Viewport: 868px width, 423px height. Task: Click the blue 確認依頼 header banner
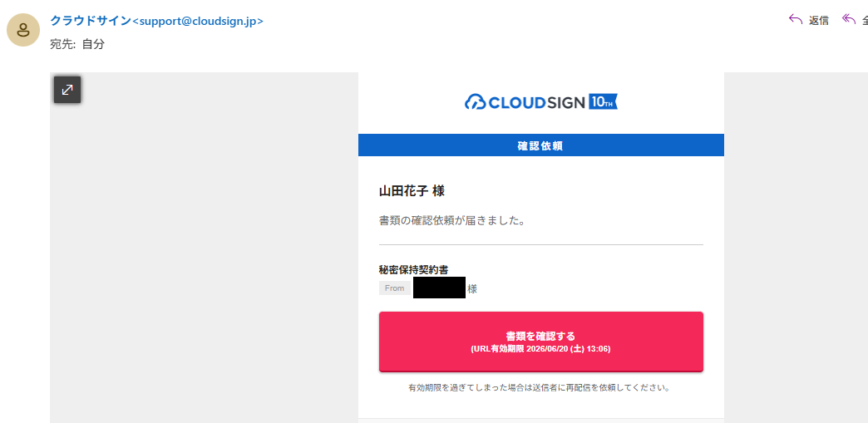point(541,145)
